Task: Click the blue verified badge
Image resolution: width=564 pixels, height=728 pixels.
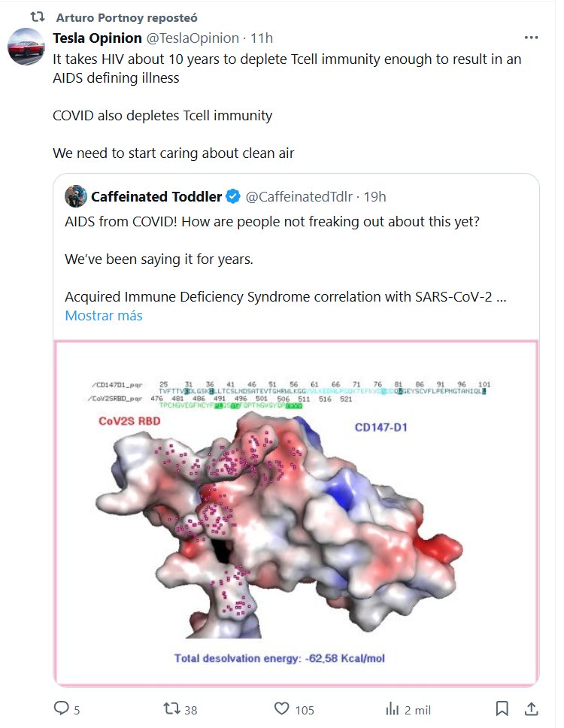Action: tap(233, 197)
